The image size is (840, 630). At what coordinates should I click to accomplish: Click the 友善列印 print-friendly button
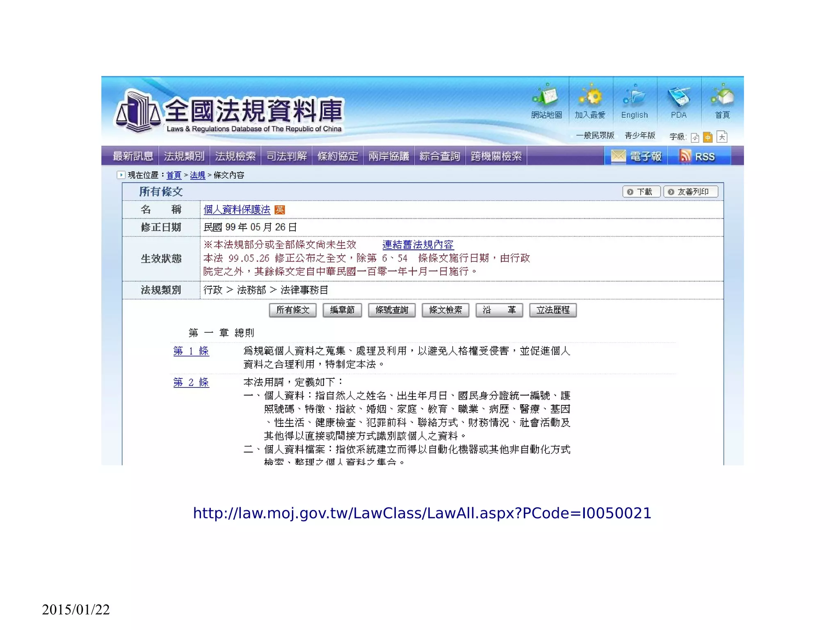point(691,192)
